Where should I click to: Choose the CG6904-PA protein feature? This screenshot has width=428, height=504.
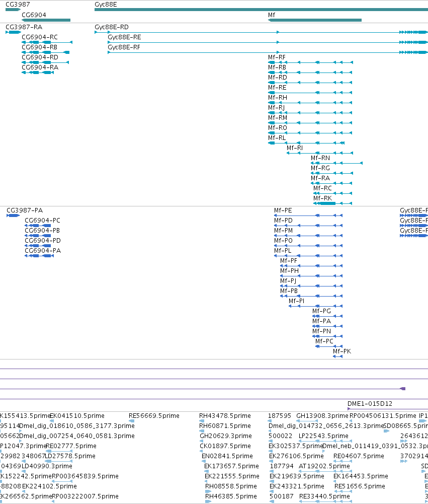pyautogui.click(x=39, y=256)
